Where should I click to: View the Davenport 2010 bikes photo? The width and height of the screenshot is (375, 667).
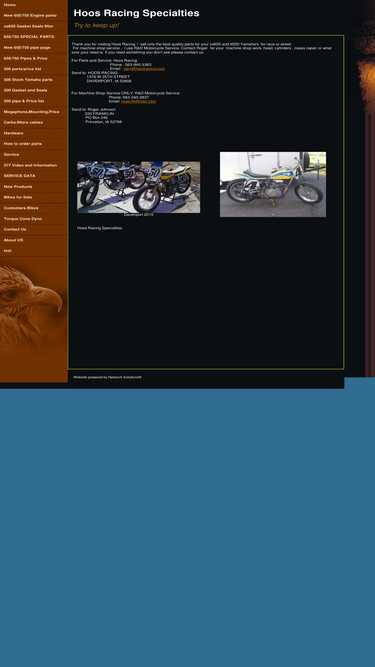(x=139, y=187)
